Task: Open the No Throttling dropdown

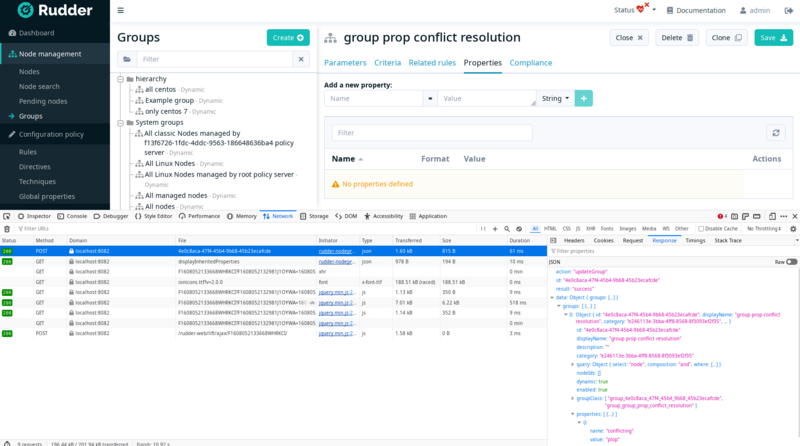Action: point(764,229)
